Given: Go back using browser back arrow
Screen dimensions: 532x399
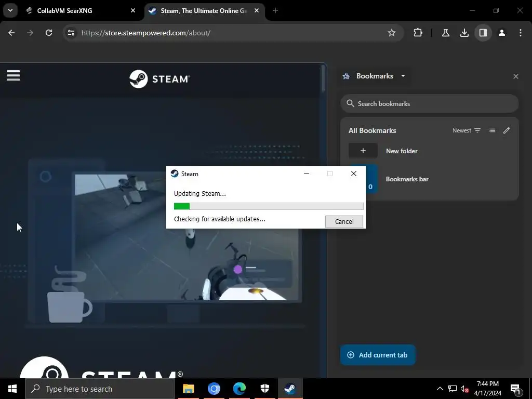Looking at the screenshot, I should pos(11,33).
